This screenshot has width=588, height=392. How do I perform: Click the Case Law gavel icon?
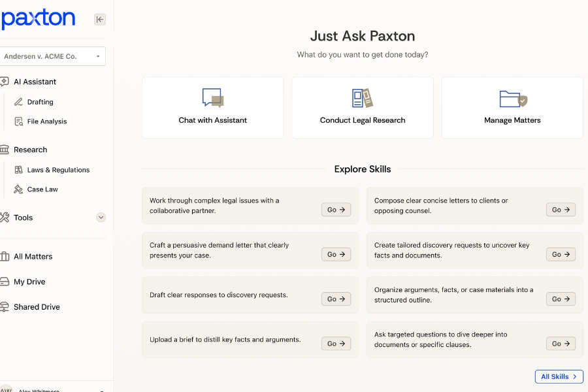coord(18,189)
